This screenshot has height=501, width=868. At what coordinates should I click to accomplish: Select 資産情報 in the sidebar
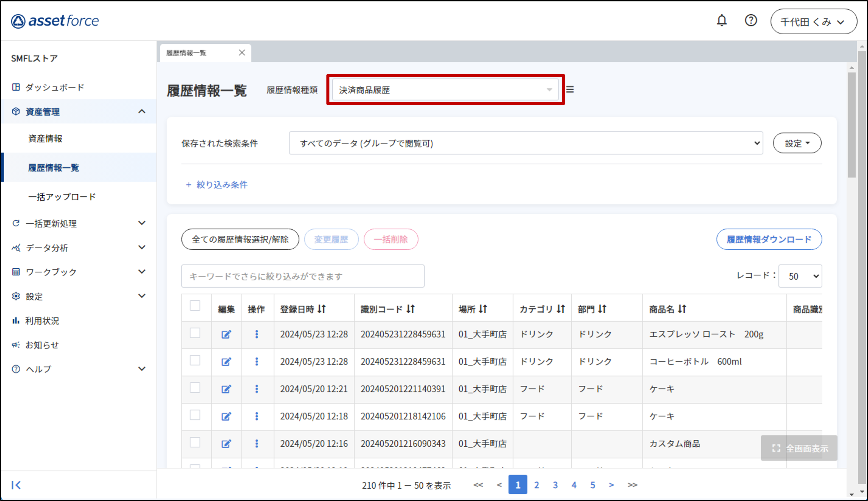pyautogui.click(x=45, y=138)
